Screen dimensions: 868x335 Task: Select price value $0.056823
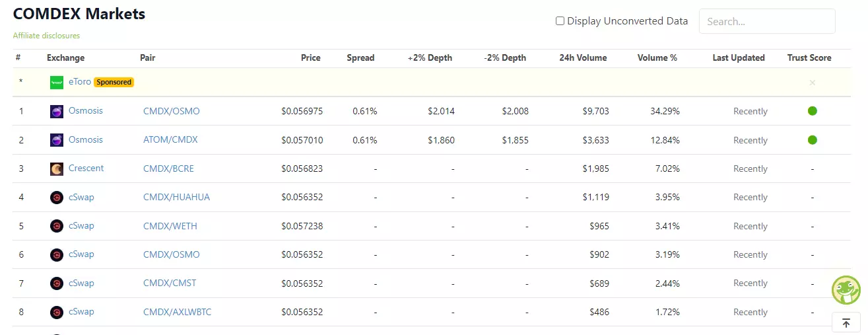(x=302, y=168)
